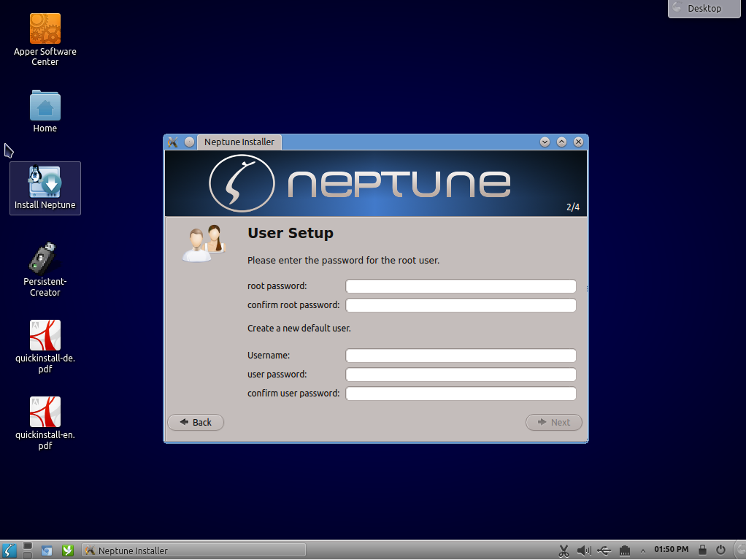Viewport: 746px width, 560px height.
Task: Open the Desktop toolbox button
Action: [704, 9]
